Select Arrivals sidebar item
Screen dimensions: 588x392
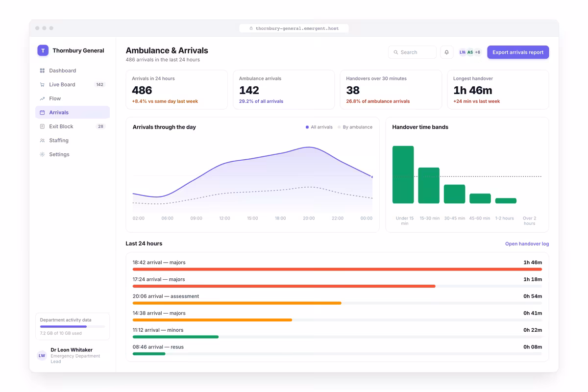point(73,113)
